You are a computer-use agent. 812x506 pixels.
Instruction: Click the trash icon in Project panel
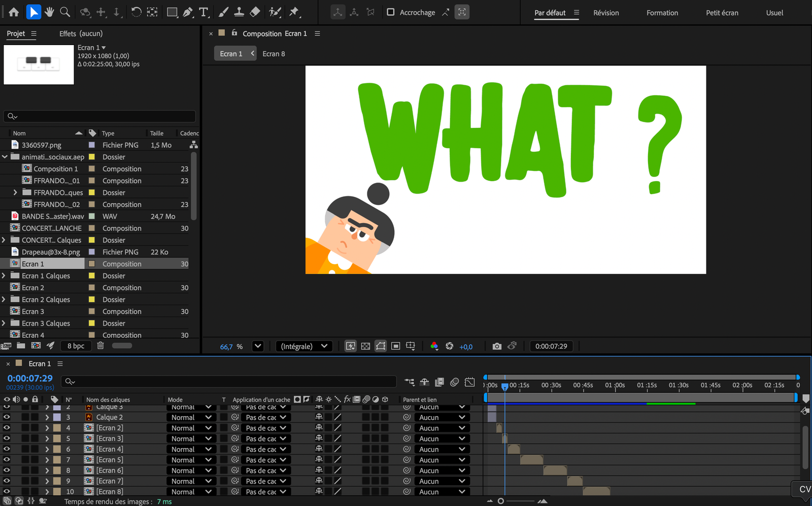100,346
